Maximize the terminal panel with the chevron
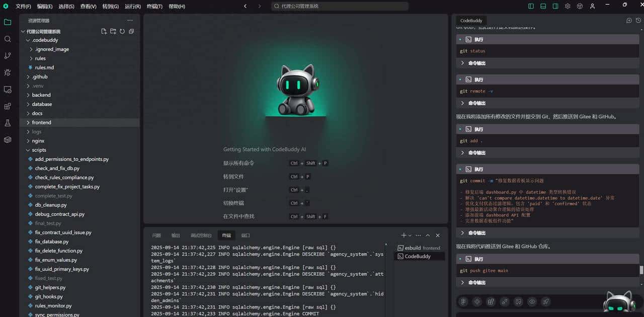The image size is (644, 317). pyautogui.click(x=428, y=235)
